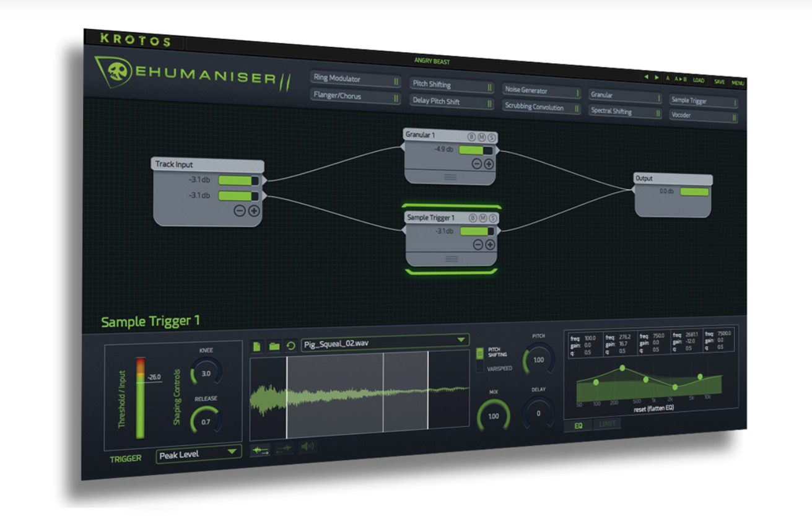Click plus button on Sample Trigger 1 node

490,245
